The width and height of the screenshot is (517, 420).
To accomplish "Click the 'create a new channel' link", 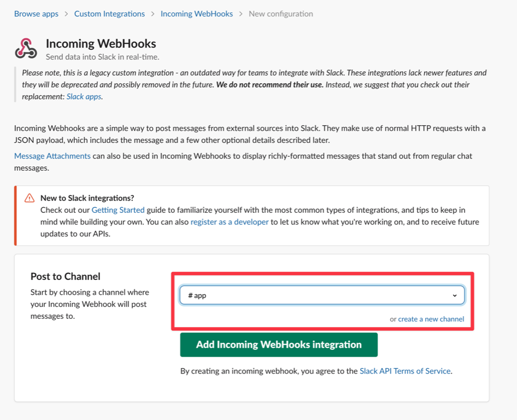I will point(431,319).
